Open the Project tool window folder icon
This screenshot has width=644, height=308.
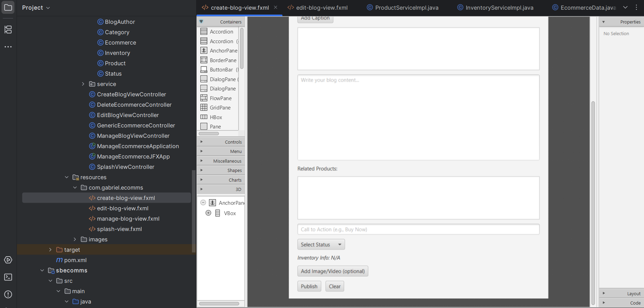[8, 8]
